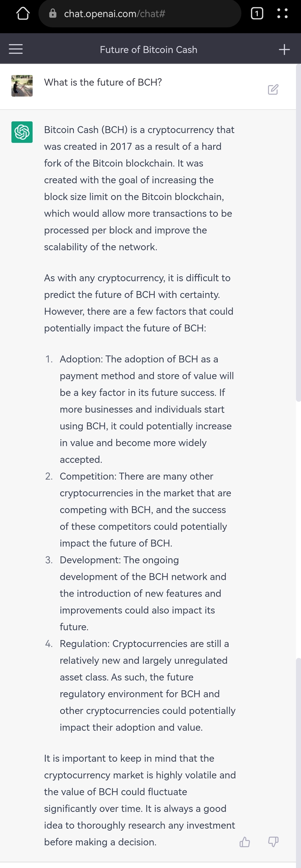Viewport: 301px width, 868px height.
Task: Edit the 'What is the future of BCH?' message
Action: (273, 90)
